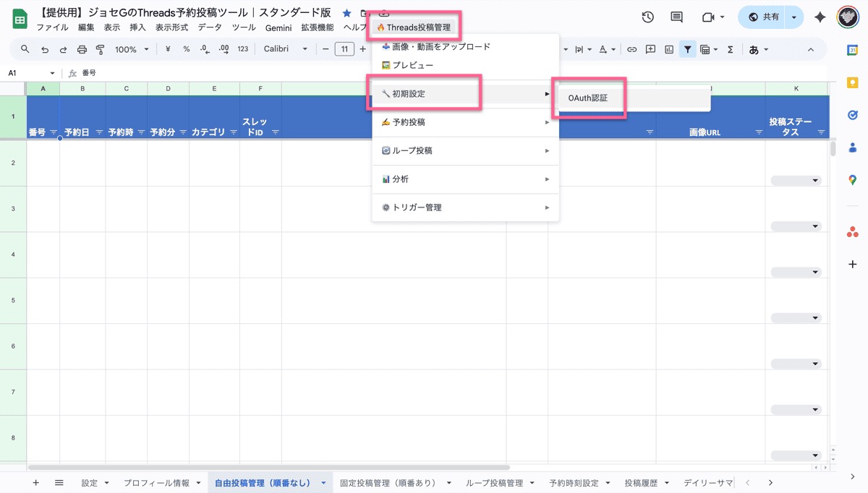Screen dimensions: 868x493
Task: Print the spreadsheet
Action: pos(82,49)
